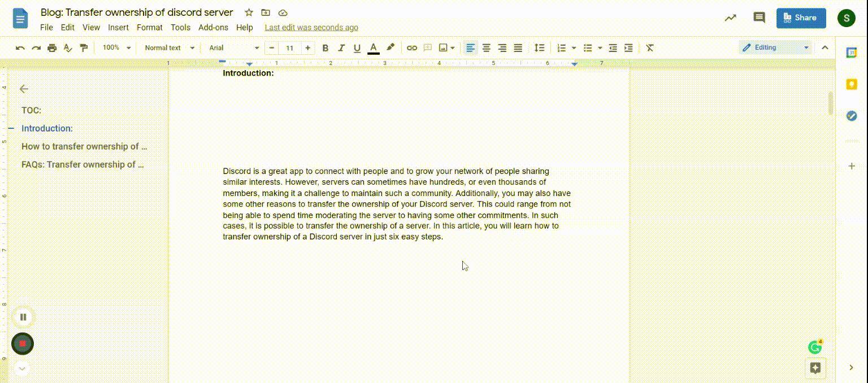Image resolution: width=868 pixels, height=383 pixels.
Task: Open the Google account avatar
Action: [847, 18]
